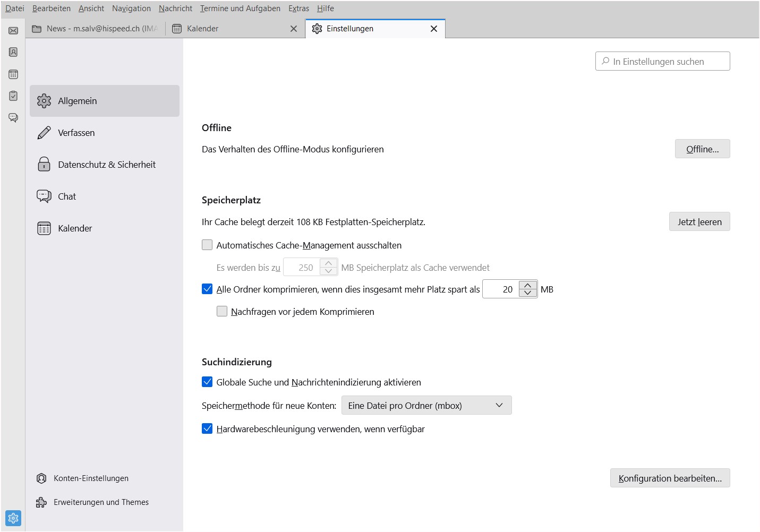760x532 pixels.
Task: Open Konten-Einstellungen account settings
Action: coord(91,478)
